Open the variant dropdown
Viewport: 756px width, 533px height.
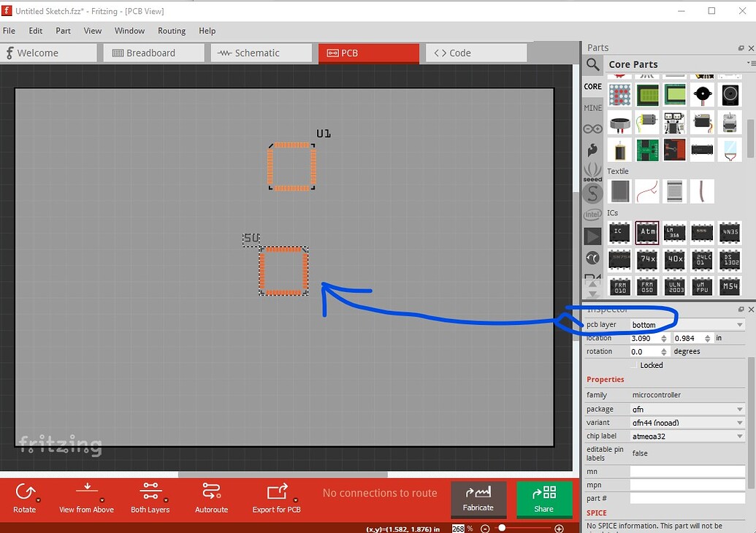(x=687, y=423)
